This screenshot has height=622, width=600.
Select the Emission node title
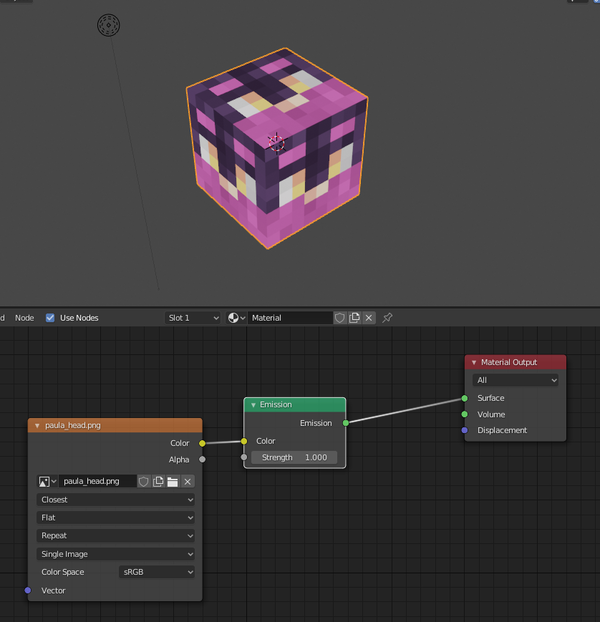[x=276, y=405]
